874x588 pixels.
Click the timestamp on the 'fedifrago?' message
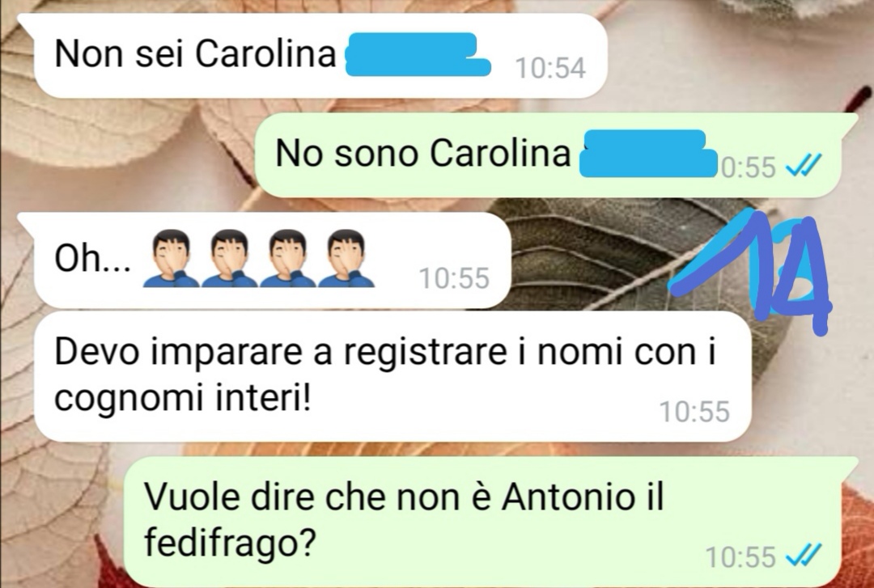point(740,556)
